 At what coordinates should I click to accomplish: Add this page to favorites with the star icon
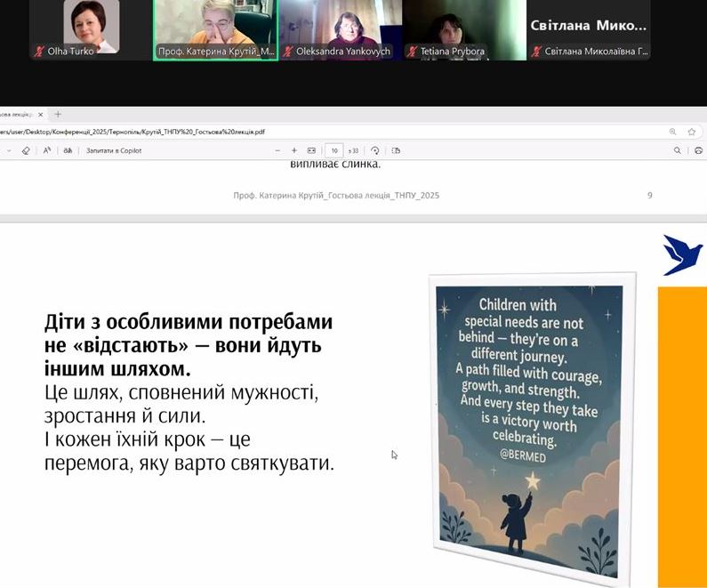pos(692,132)
